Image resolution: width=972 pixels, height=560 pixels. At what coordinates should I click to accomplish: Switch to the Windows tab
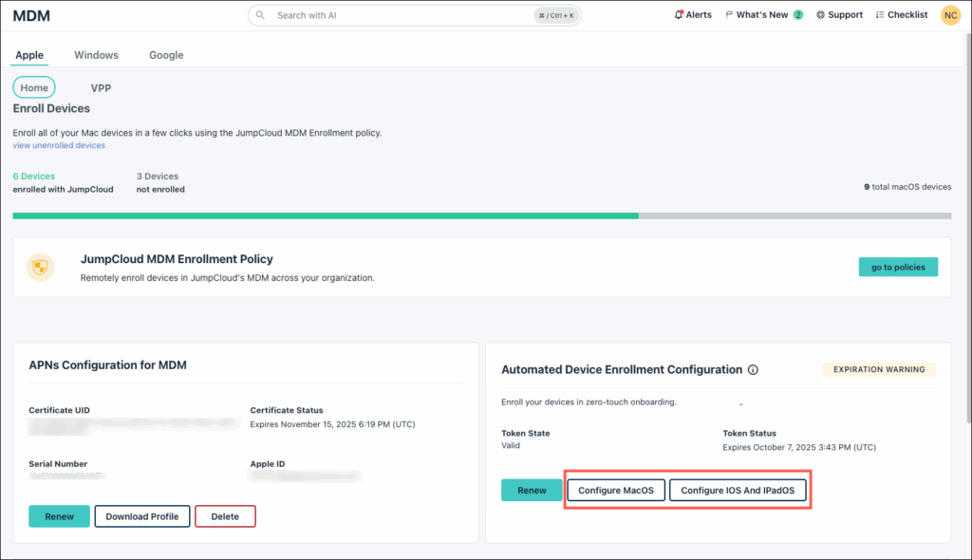[x=96, y=55]
